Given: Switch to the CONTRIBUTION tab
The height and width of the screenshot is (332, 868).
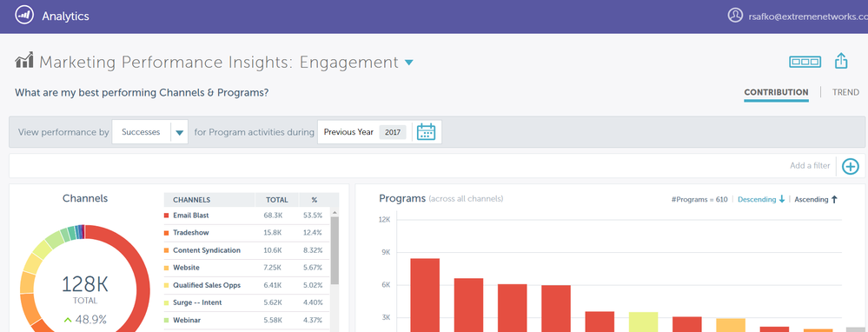Looking at the screenshot, I should click(x=776, y=92).
